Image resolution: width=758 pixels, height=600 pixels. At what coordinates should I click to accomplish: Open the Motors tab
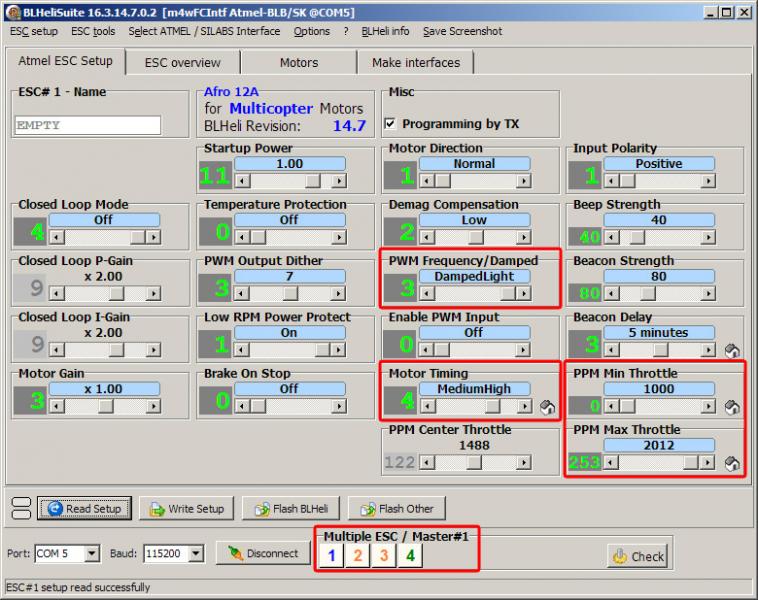299,62
